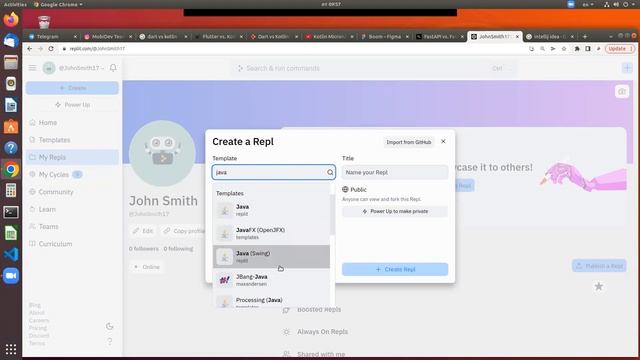This screenshot has height=360, width=640.
Task: Focus the Template search field containing java
Action: click(x=273, y=172)
